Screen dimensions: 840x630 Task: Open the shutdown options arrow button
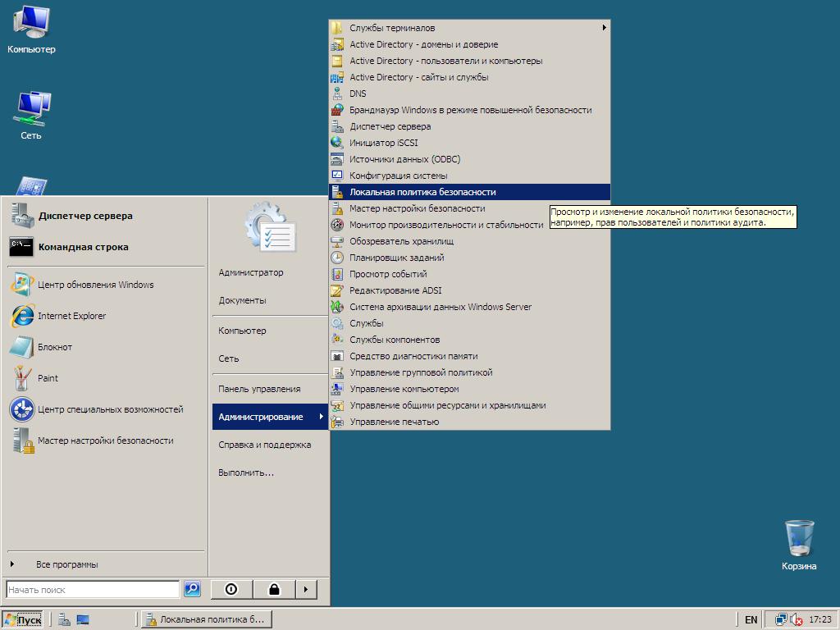pos(306,589)
